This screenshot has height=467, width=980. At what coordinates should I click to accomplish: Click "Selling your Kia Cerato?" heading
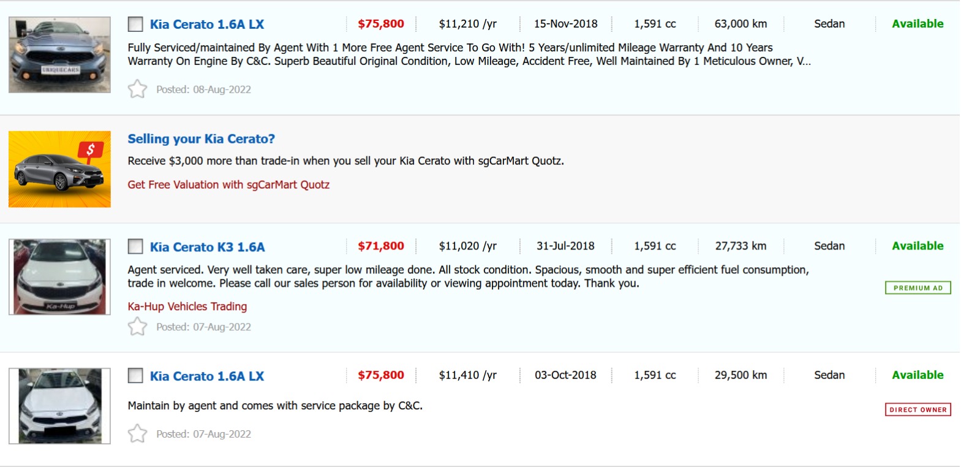tap(201, 139)
